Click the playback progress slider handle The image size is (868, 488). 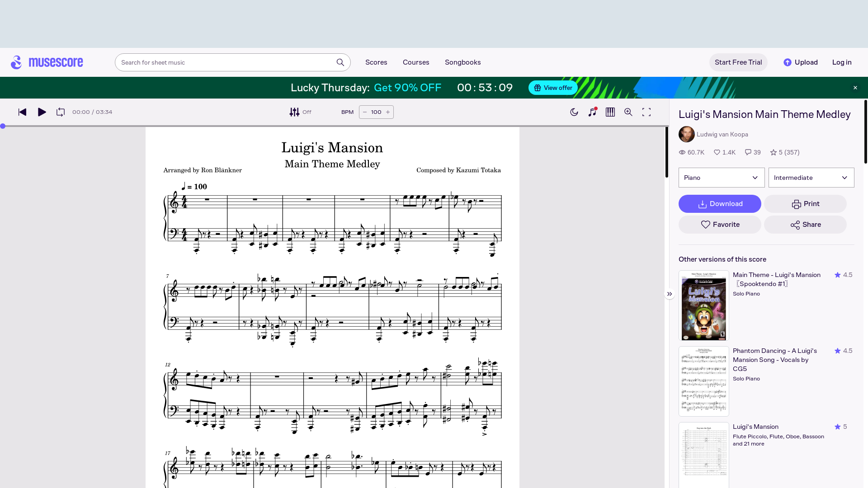point(3,126)
